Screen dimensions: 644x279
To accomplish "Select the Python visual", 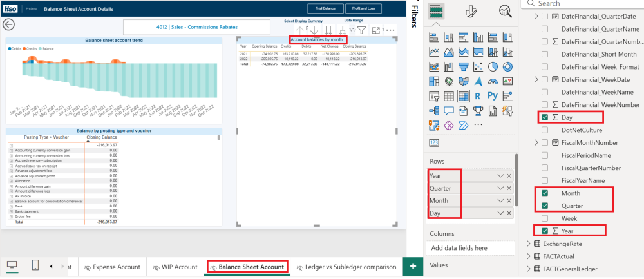I will click(493, 96).
